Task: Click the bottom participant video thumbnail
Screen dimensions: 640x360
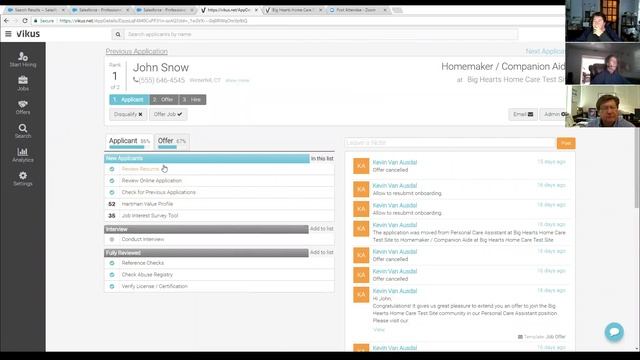Action: point(602,107)
